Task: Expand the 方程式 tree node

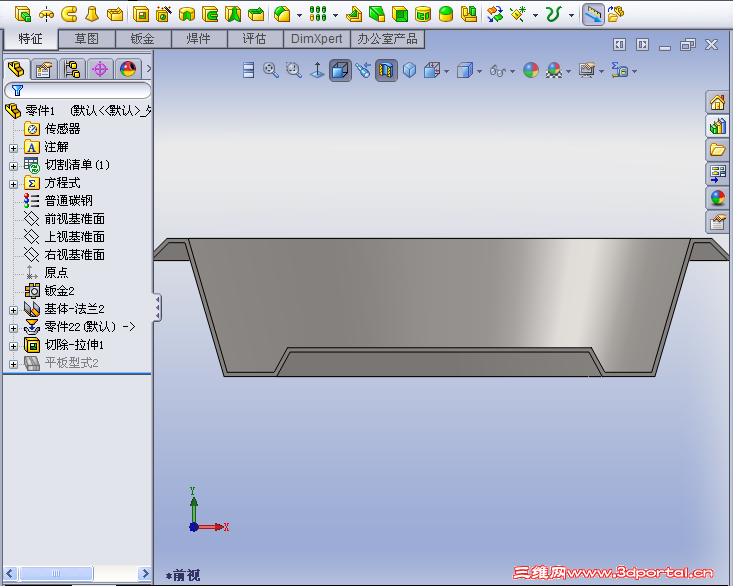Action: [13, 184]
